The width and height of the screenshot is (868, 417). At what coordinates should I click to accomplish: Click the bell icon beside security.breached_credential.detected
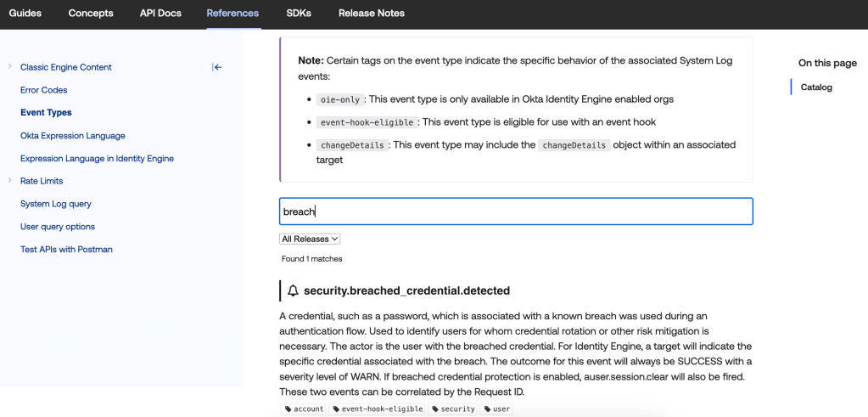coord(294,291)
